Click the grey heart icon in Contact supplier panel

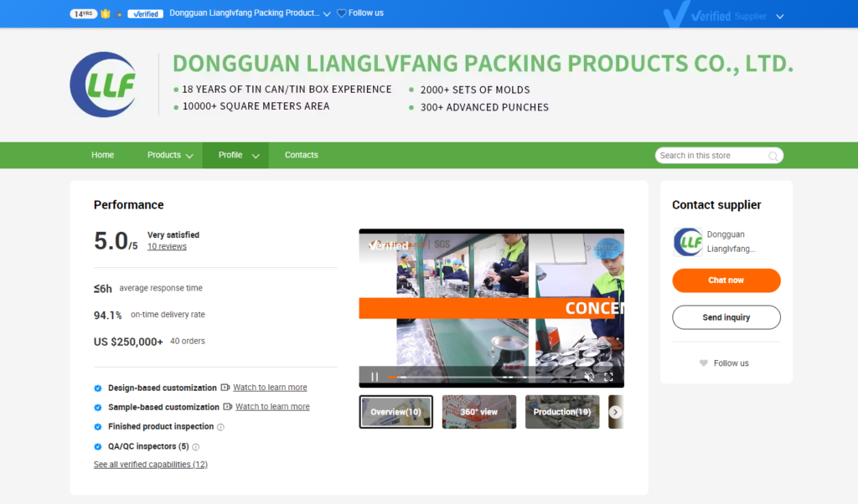pyautogui.click(x=704, y=363)
